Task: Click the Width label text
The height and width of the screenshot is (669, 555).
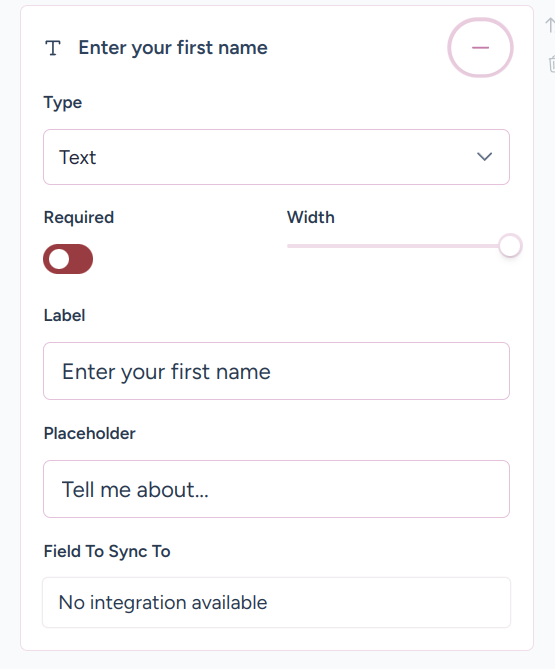Action: tap(311, 217)
